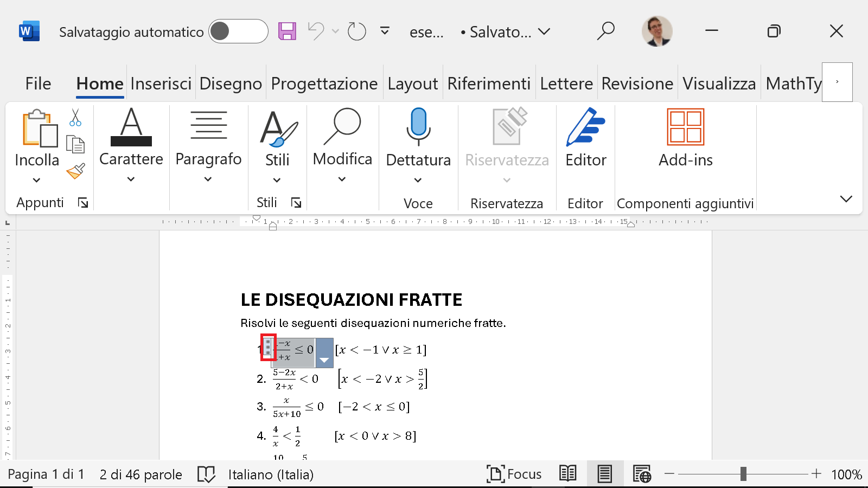
Task: Open the Editor proofing tool
Action: (585, 138)
